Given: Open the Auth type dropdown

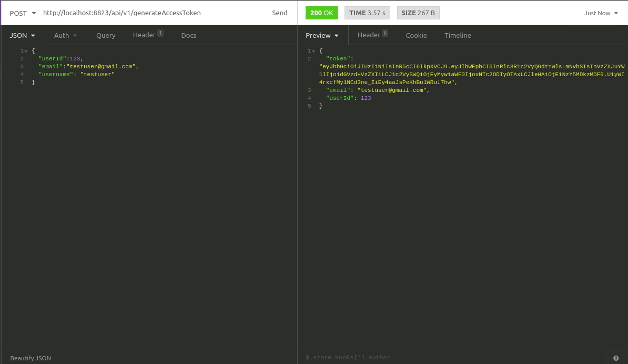Looking at the screenshot, I should pos(65,35).
